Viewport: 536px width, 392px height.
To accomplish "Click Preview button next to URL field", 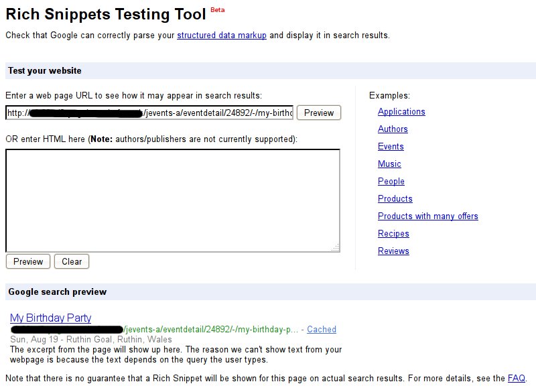I will point(319,113).
